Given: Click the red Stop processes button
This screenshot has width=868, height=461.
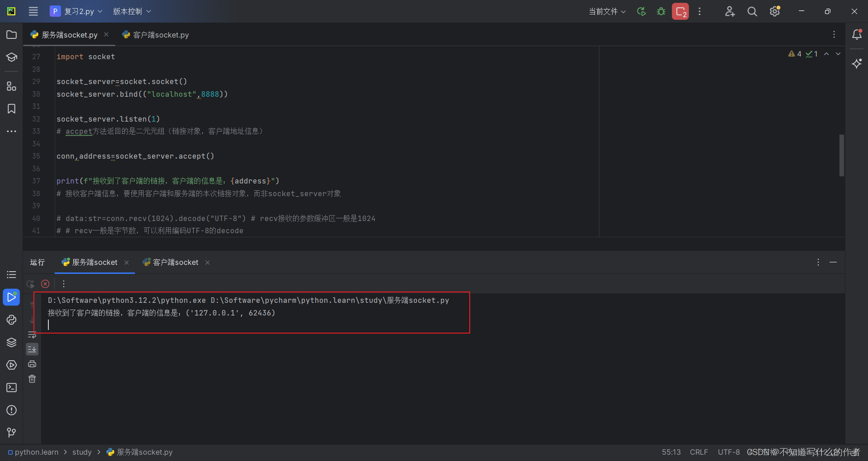Looking at the screenshot, I should (680, 11).
